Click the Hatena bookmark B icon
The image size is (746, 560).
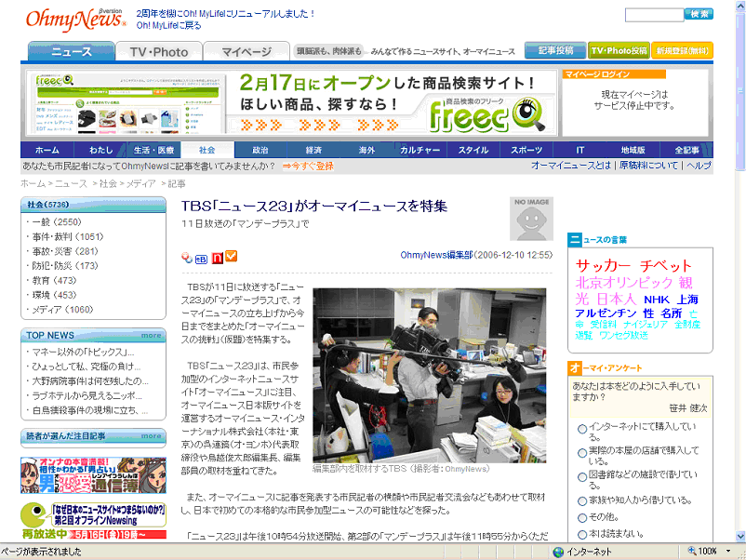(x=201, y=259)
